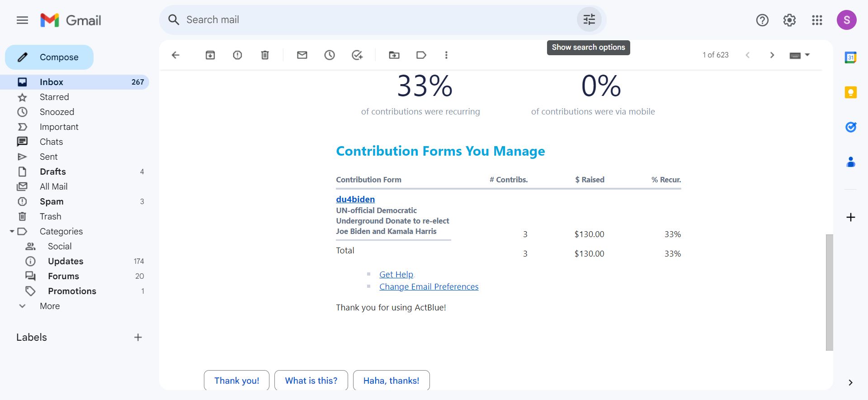
Task: Add this email to Tasks
Action: click(x=357, y=55)
